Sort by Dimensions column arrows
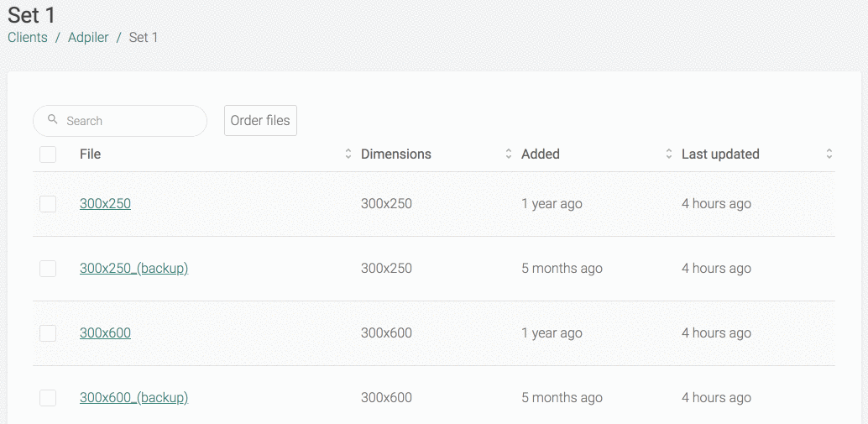 pyautogui.click(x=508, y=154)
